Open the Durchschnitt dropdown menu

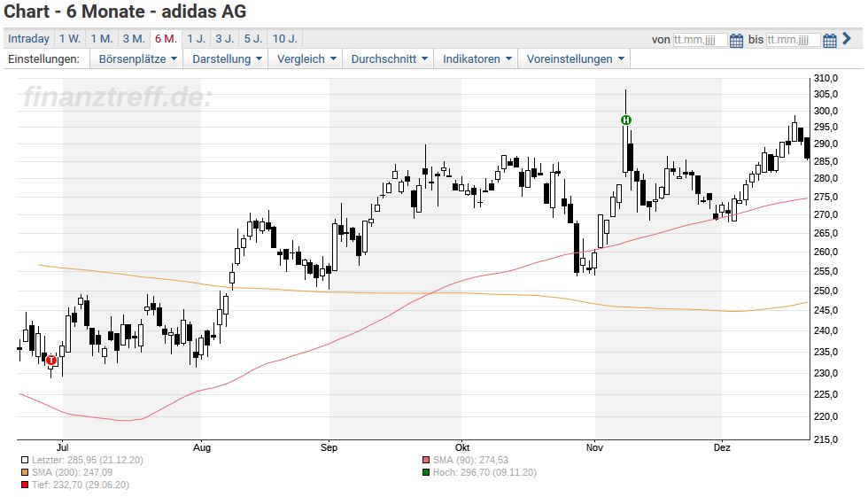point(389,58)
